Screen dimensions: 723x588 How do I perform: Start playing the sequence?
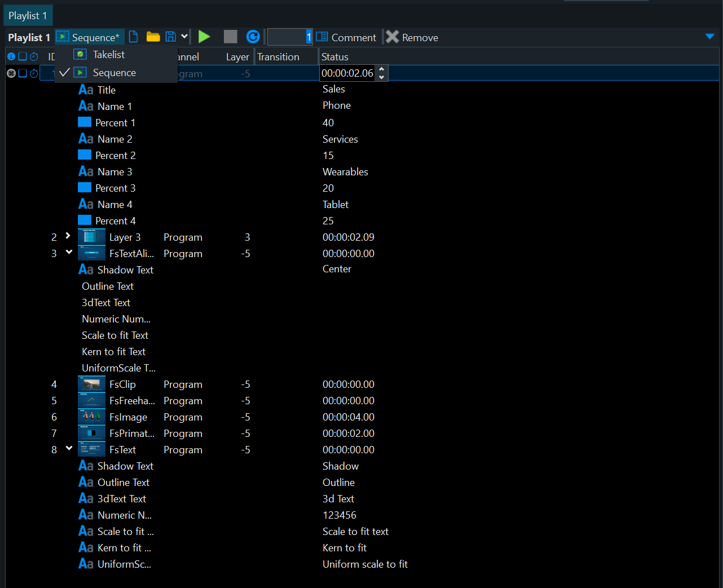[204, 37]
